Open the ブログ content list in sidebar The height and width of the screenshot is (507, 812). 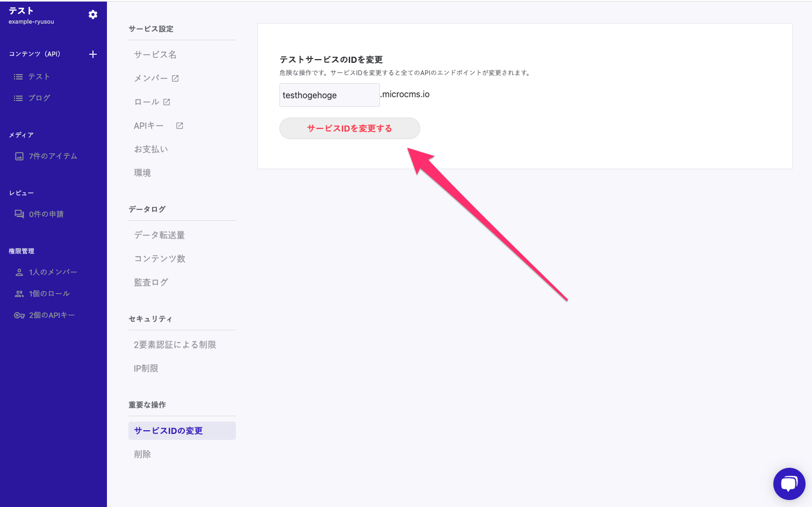pyautogui.click(x=39, y=98)
